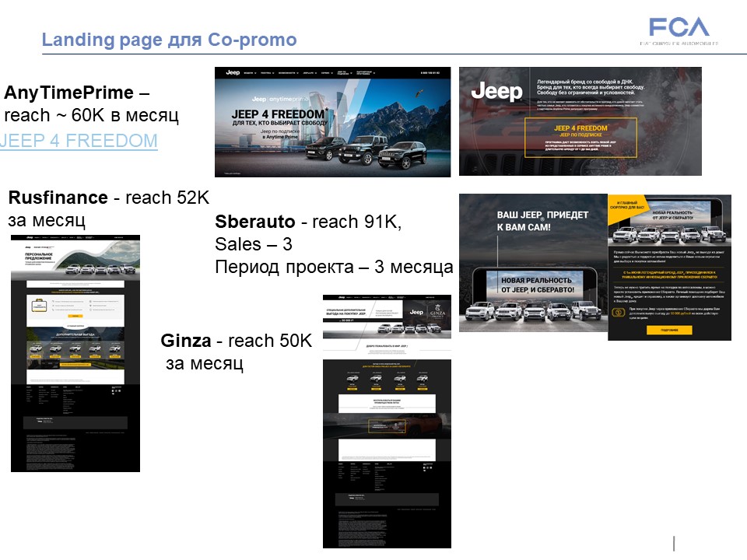Open the JEEP 4 FREEDOM hyperlink

79,141
